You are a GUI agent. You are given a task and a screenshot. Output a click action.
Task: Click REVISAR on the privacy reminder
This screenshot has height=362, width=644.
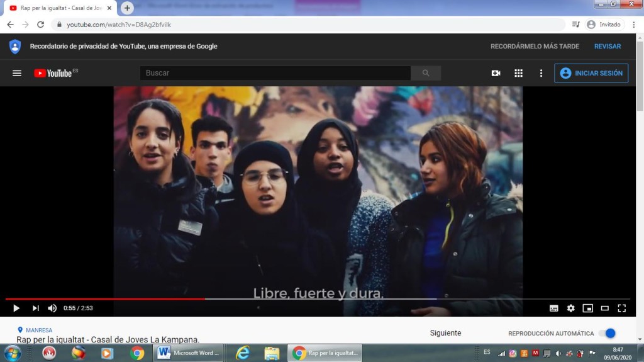point(607,47)
